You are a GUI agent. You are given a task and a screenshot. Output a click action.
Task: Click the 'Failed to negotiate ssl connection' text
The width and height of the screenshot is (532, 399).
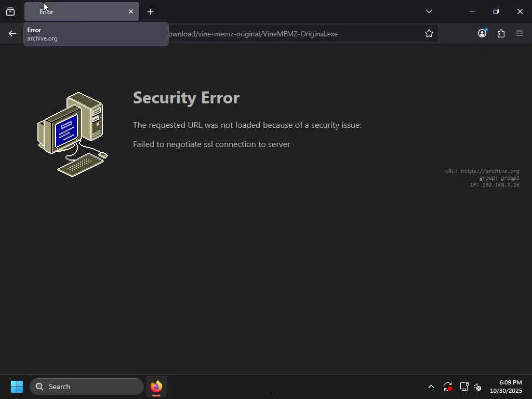tap(211, 144)
